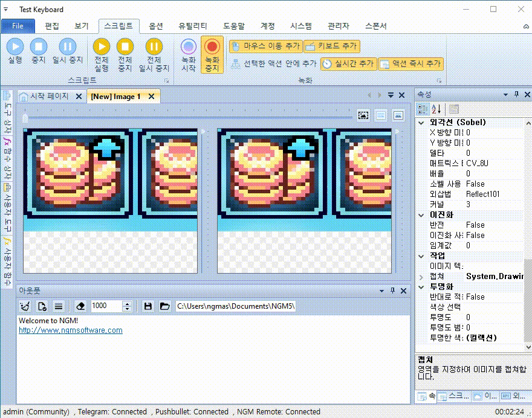The width and height of the screenshot is (532, 418).
Task: Open the File menu
Action: point(18,26)
